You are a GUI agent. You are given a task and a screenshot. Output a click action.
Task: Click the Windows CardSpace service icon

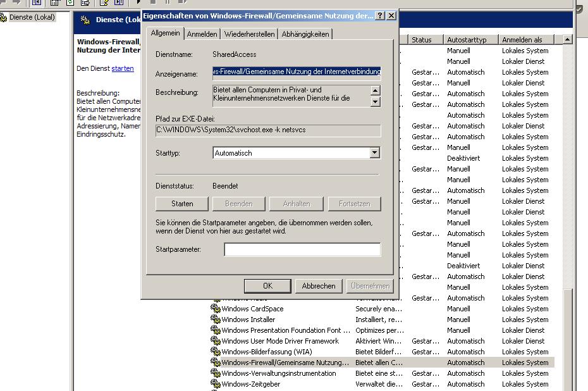[215, 309]
